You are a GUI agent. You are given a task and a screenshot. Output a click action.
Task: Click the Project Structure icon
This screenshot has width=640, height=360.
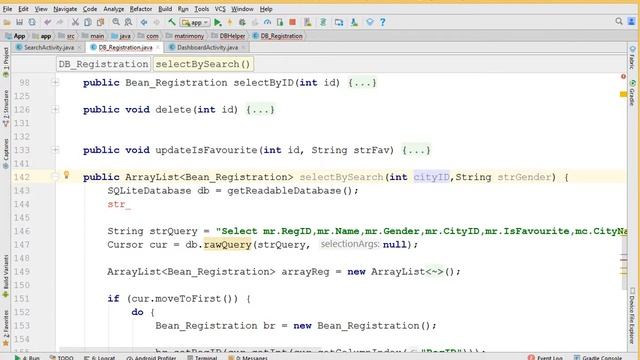[x=339, y=22]
